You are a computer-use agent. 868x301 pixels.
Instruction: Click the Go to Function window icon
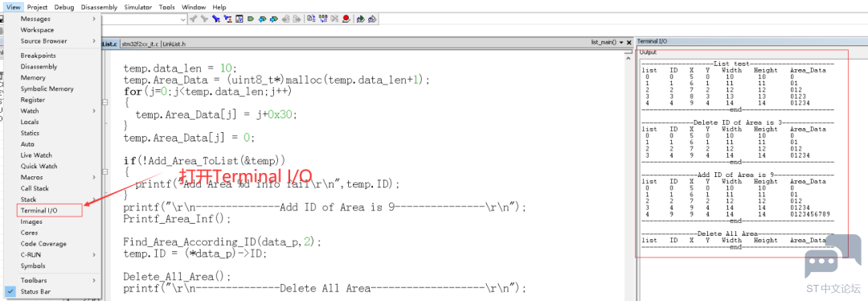(x=240, y=19)
